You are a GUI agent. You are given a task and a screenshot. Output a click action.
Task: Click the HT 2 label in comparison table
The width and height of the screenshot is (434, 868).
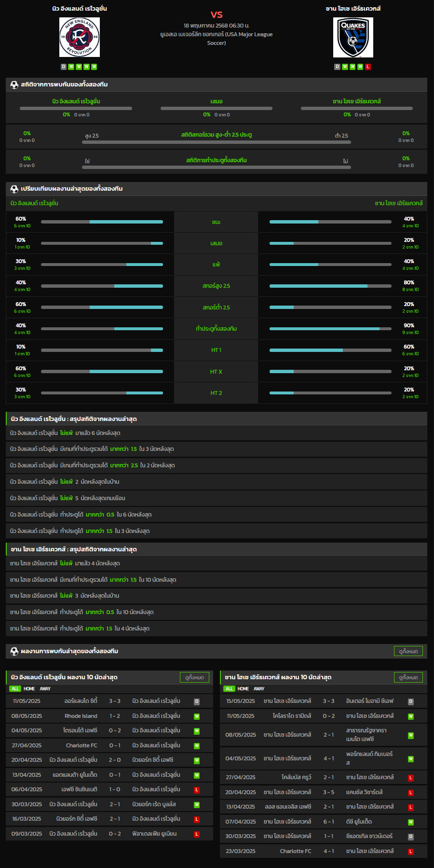pos(216,393)
